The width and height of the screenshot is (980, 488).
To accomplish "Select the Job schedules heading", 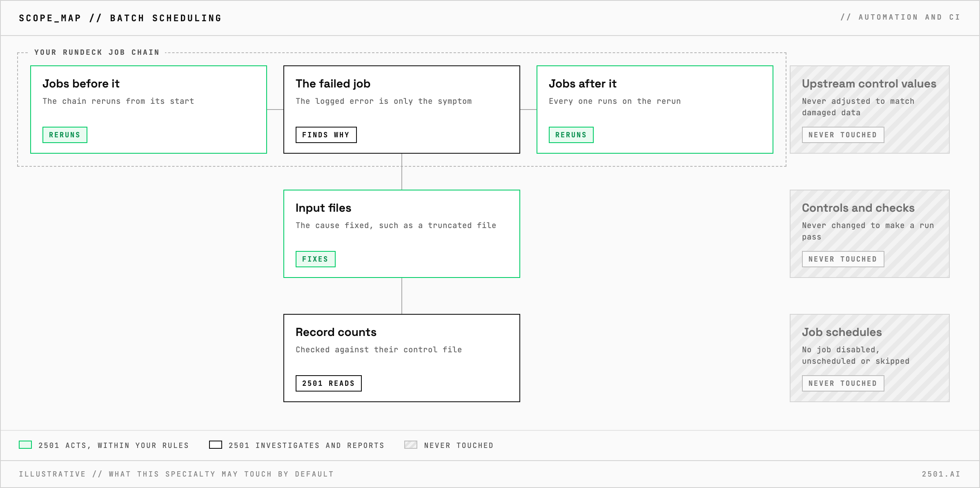I will coord(842,332).
